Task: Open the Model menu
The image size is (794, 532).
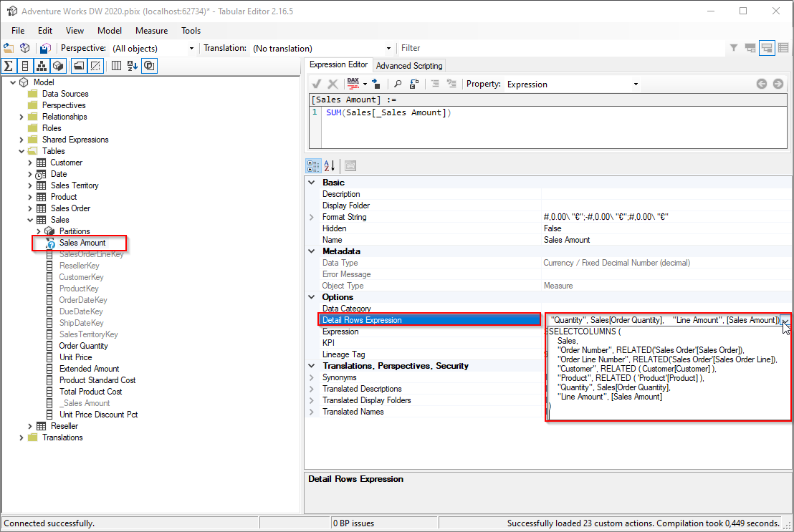Action: click(x=110, y=30)
